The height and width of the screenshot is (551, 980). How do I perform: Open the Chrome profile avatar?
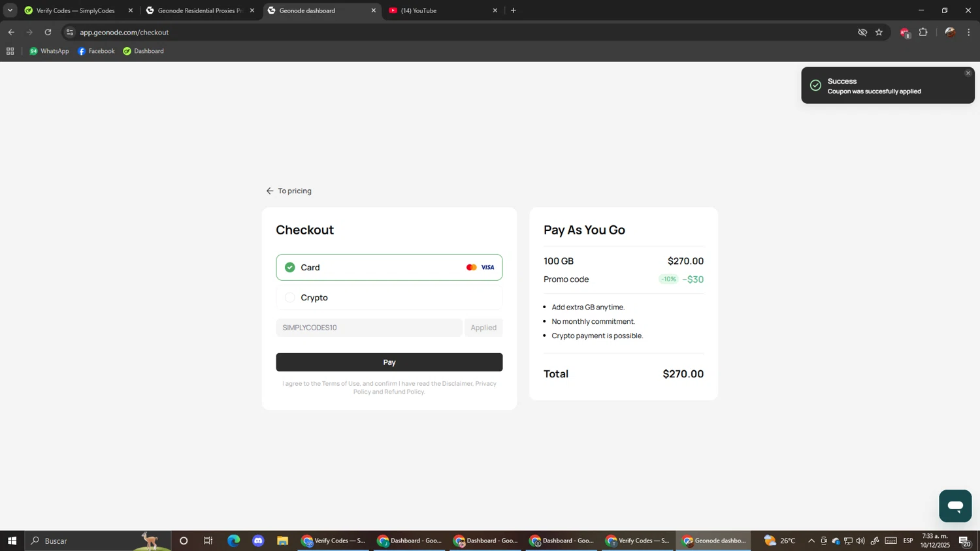click(950, 32)
